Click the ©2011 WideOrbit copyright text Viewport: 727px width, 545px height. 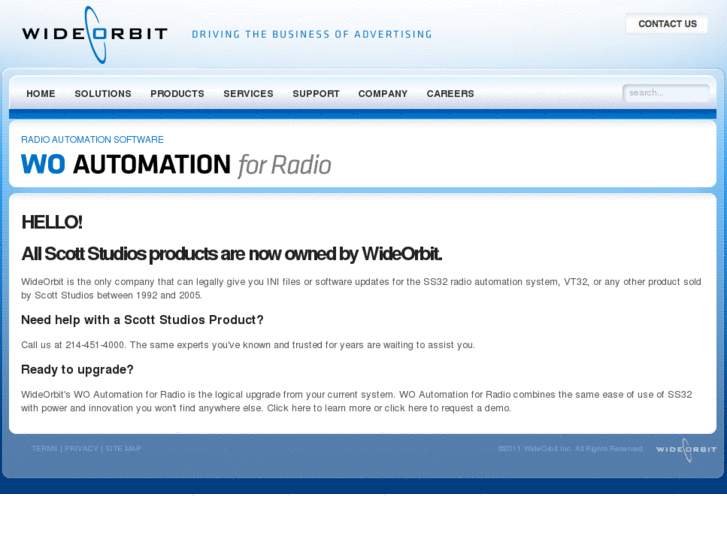click(x=571, y=449)
